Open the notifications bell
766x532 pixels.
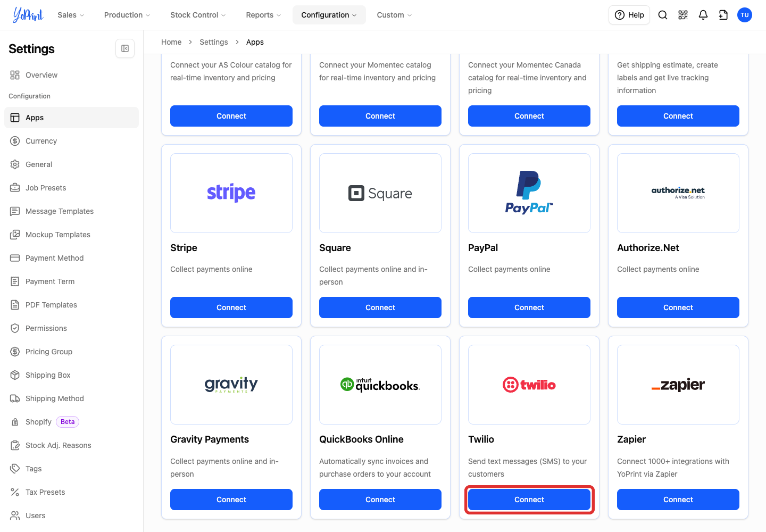703,15
